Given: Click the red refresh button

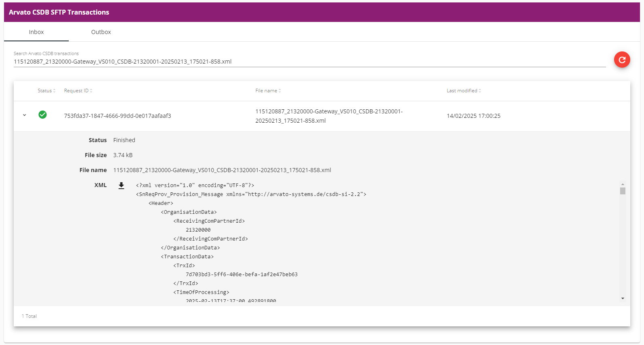Looking at the screenshot, I should (x=622, y=60).
